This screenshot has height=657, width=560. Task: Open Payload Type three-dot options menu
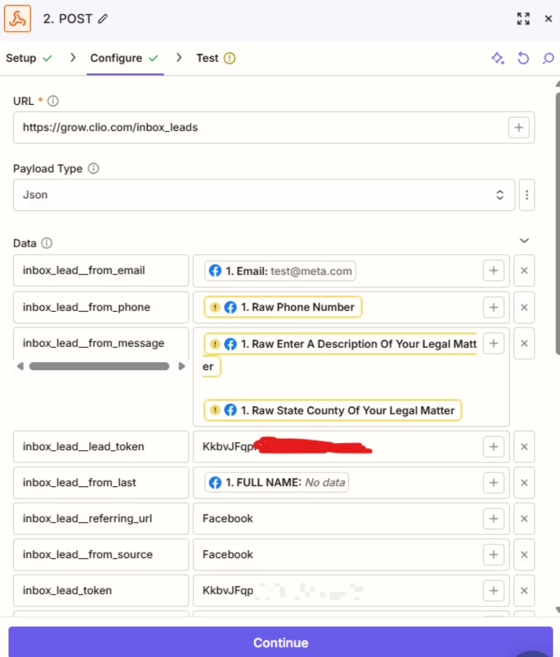527,195
